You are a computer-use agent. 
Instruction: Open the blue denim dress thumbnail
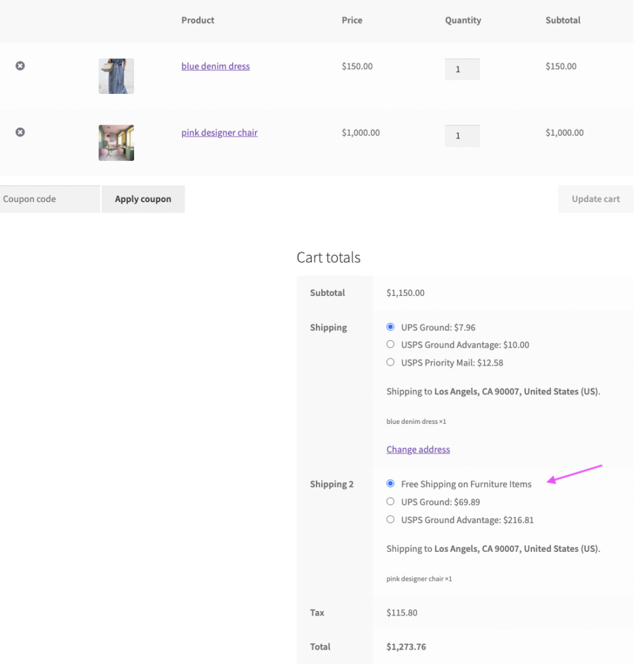point(116,76)
